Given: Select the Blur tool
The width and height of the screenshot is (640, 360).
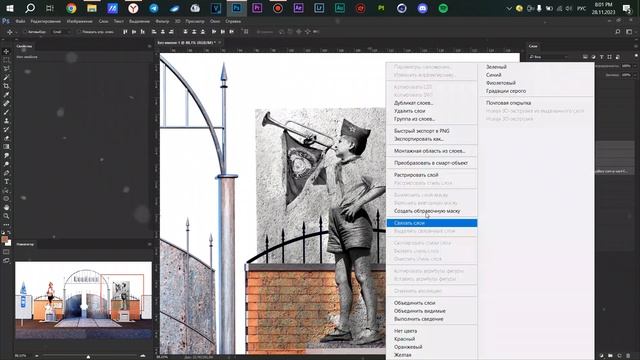Looking at the screenshot, I should [6, 156].
